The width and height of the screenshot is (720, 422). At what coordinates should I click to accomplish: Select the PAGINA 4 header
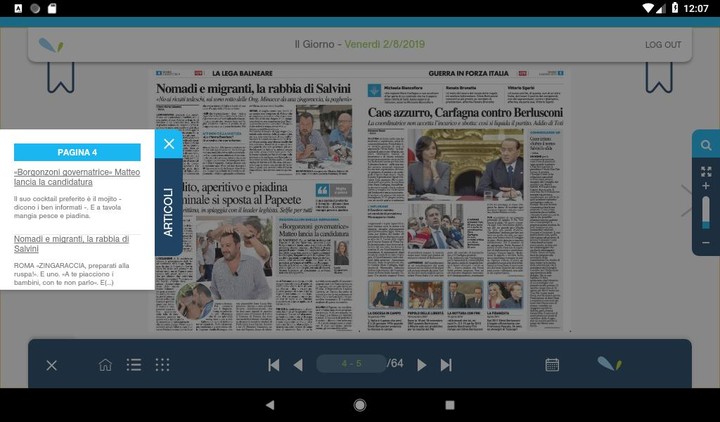77,152
